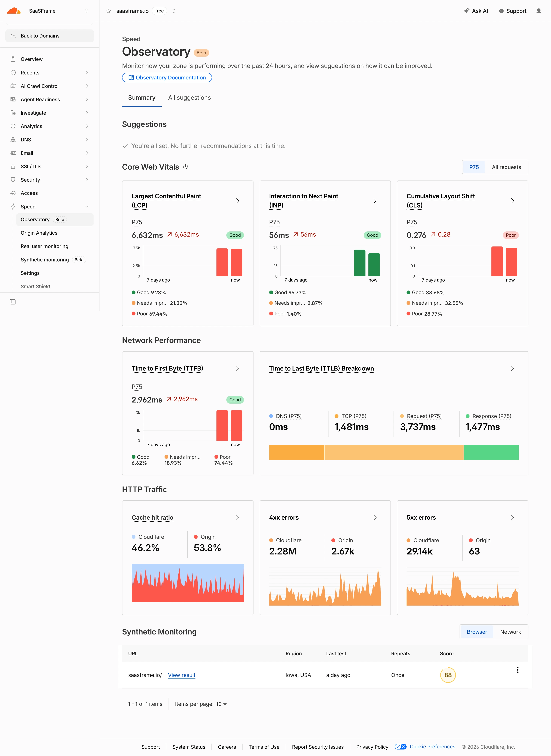The height and width of the screenshot is (756, 551).
Task: Select the P75 toggle option
Action: (474, 167)
